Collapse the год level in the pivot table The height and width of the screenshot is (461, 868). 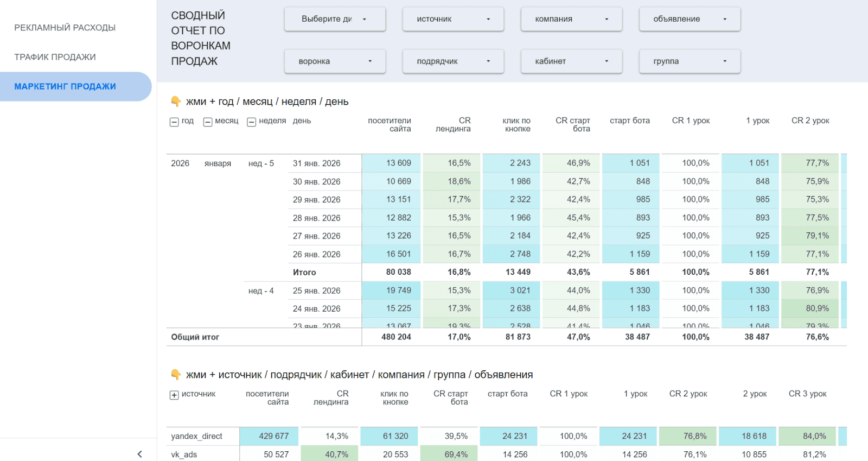coord(174,122)
